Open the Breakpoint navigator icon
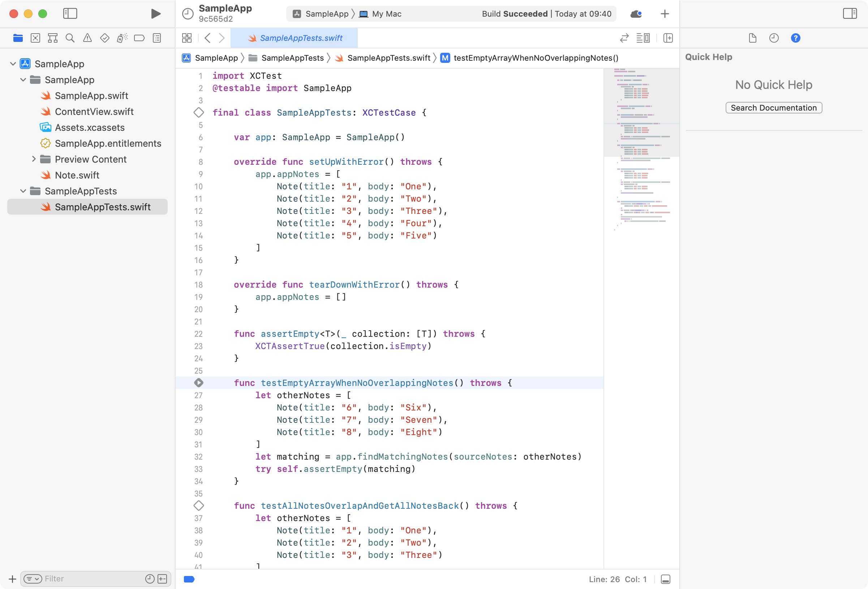 pyautogui.click(x=139, y=38)
